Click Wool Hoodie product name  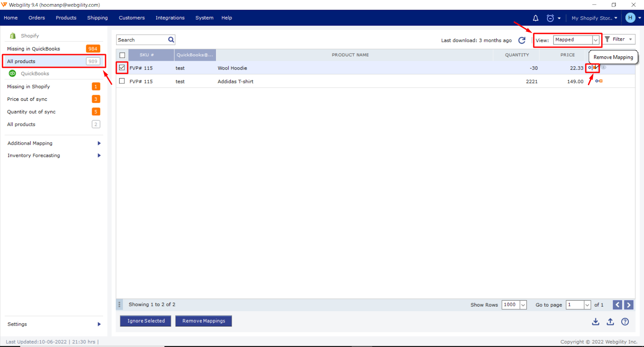click(232, 68)
